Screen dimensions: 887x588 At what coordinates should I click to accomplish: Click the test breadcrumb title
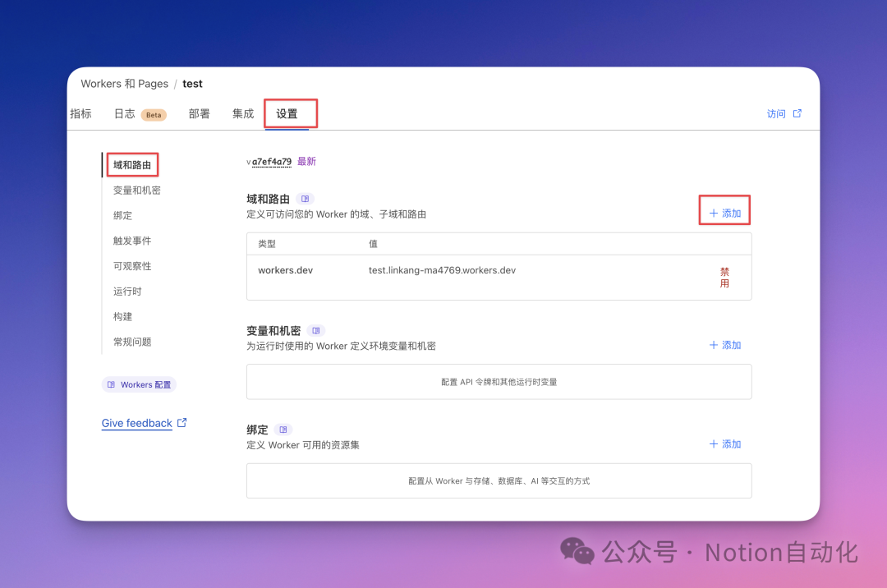(x=192, y=84)
